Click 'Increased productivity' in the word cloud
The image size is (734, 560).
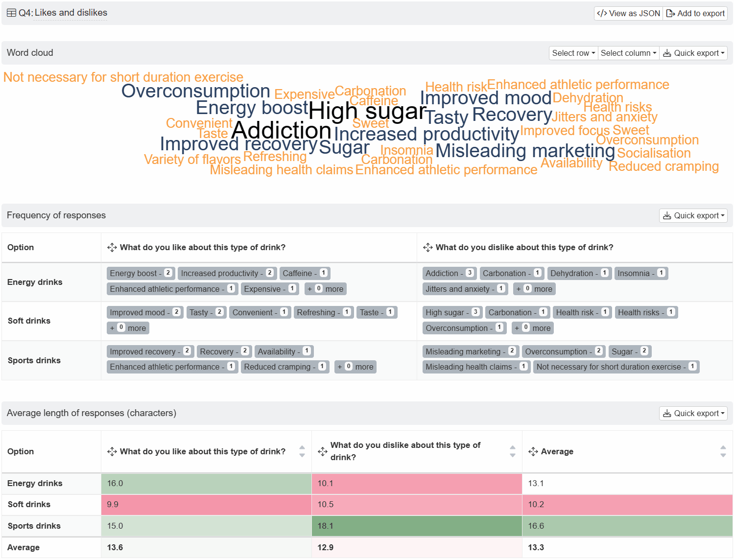tap(426, 134)
